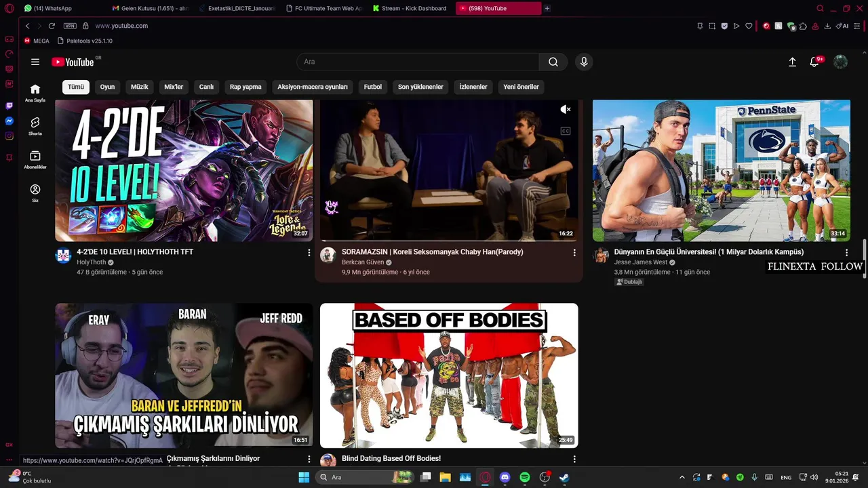The image size is (868, 488).
Task: Open the MEGA bookmark
Action: (37, 41)
